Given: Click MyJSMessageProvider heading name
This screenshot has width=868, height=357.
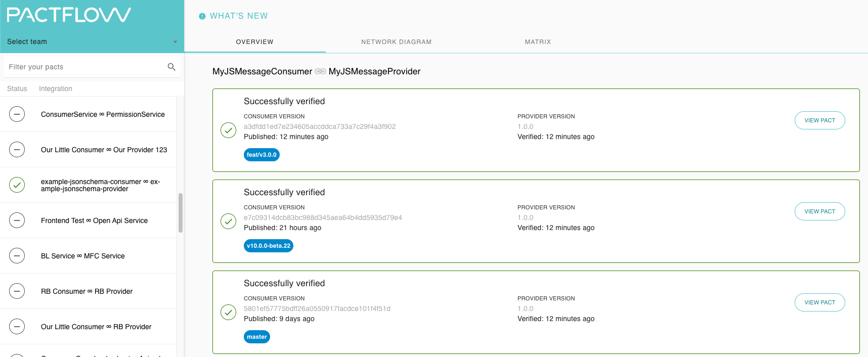Looking at the screenshot, I should click(375, 71).
